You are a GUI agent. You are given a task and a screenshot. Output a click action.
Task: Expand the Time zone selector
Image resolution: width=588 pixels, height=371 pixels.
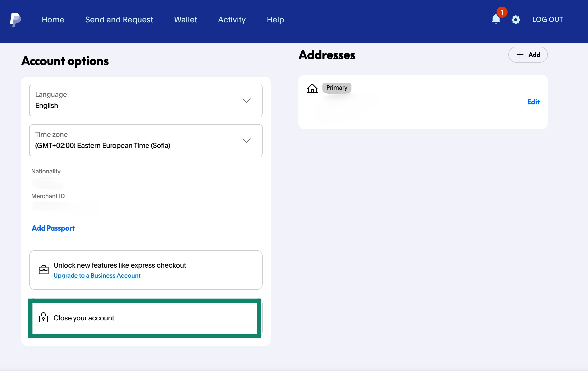(247, 140)
